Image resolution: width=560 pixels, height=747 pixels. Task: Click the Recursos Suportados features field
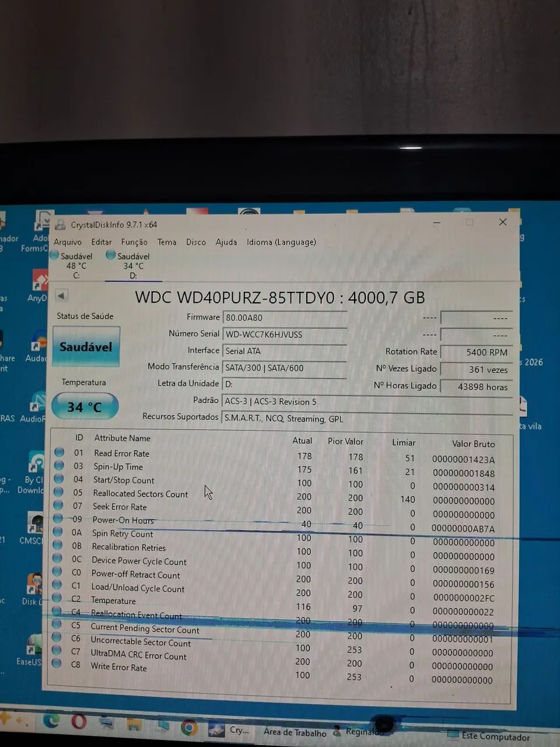pos(367,418)
